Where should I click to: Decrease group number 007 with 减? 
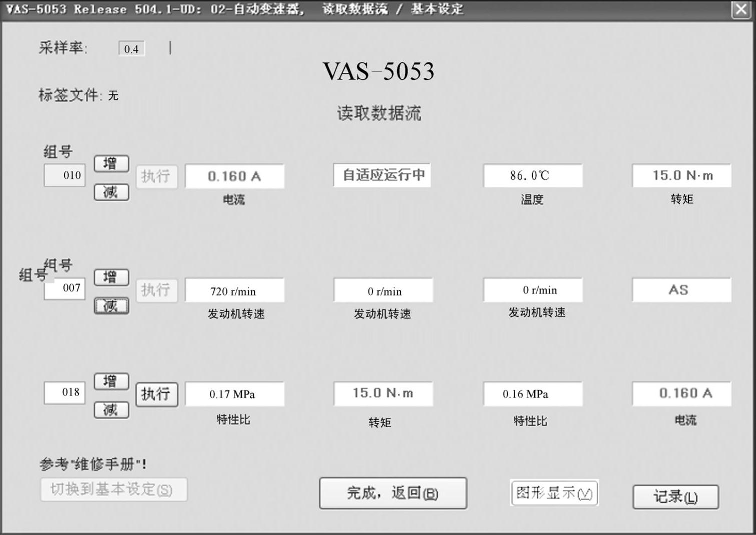[x=111, y=306]
